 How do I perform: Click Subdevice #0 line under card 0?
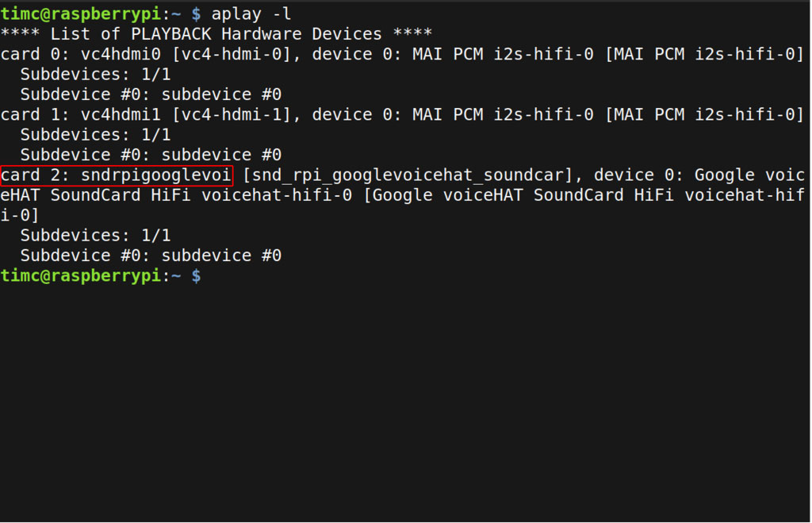click(151, 94)
